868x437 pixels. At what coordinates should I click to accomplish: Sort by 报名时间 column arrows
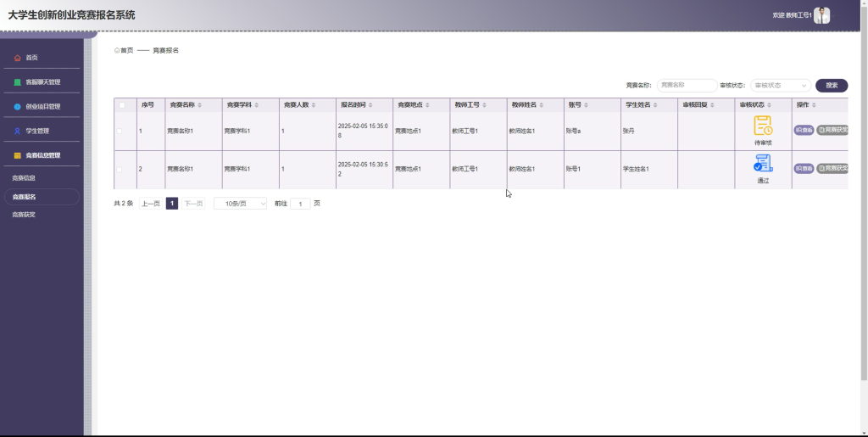(x=370, y=105)
